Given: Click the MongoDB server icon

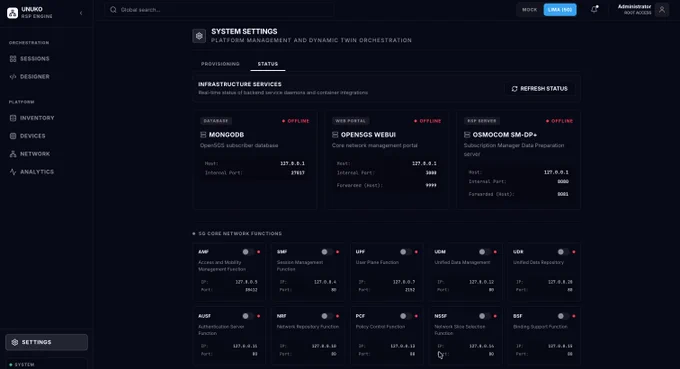Looking at the screenshot, I should click(203, 135).
